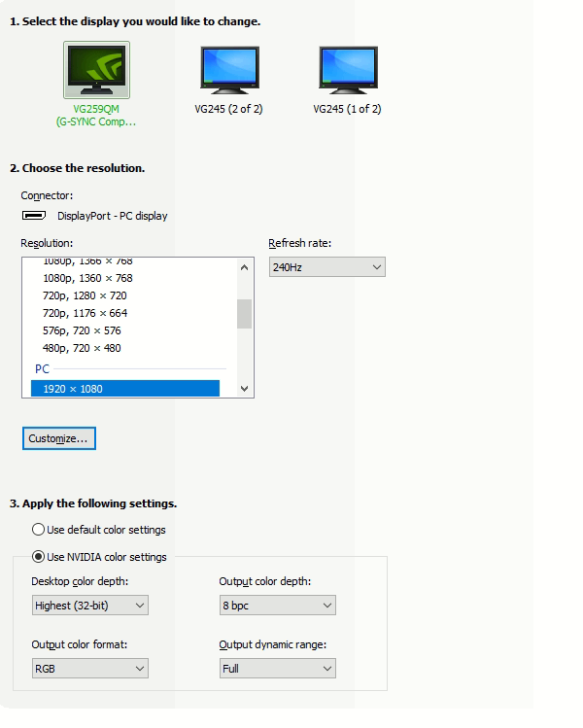This screenshot has width=583, height=728.
Task: Open the Desktop color depth dropdown
Action: click(x=90, y=605)
